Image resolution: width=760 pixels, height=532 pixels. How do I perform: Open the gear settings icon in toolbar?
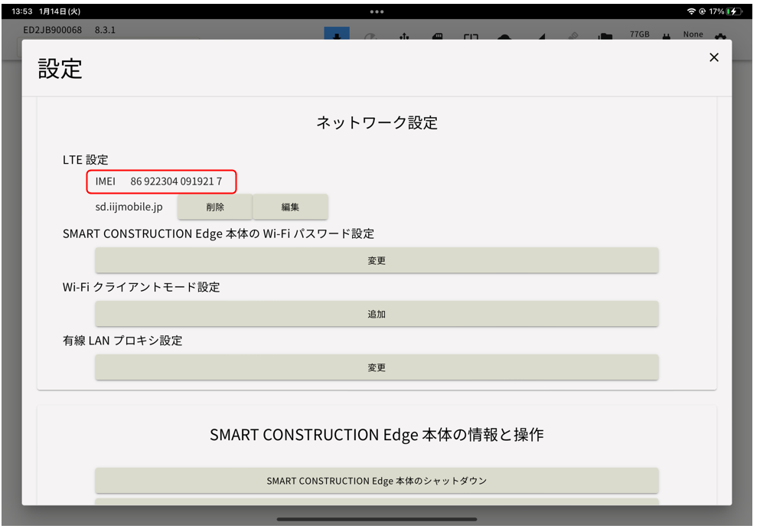coord(719,36)
